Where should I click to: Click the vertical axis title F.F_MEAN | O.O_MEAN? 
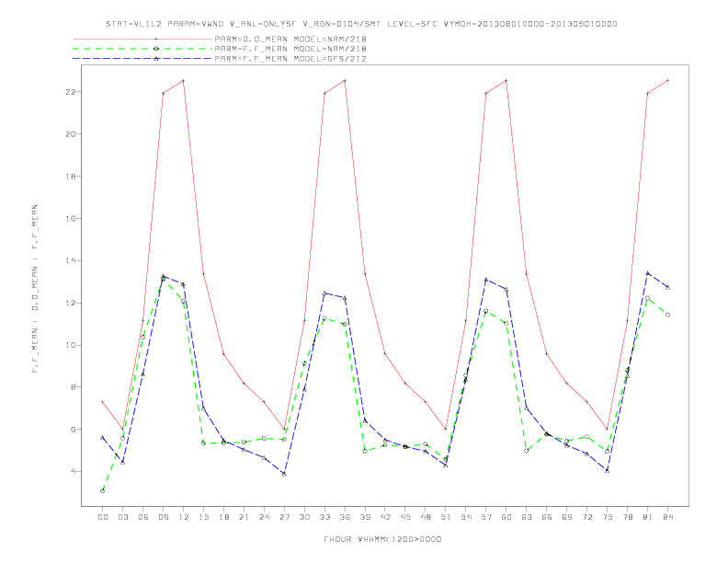pos(35,289)
